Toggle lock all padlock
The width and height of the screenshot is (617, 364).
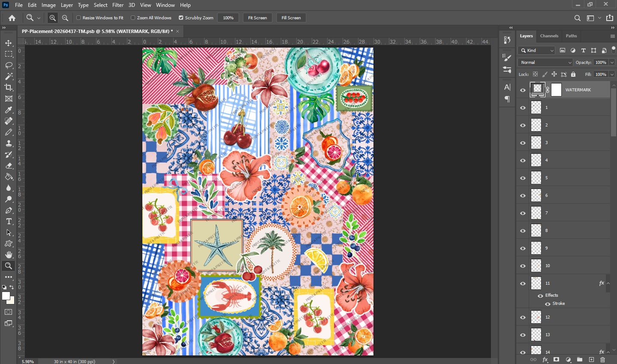point(573,74)
